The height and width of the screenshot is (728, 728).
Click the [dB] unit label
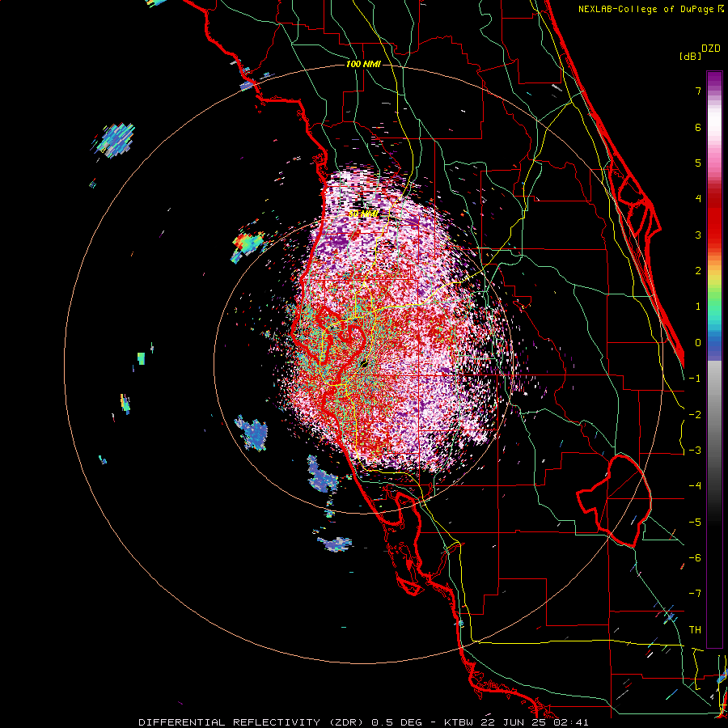point(690,56)
